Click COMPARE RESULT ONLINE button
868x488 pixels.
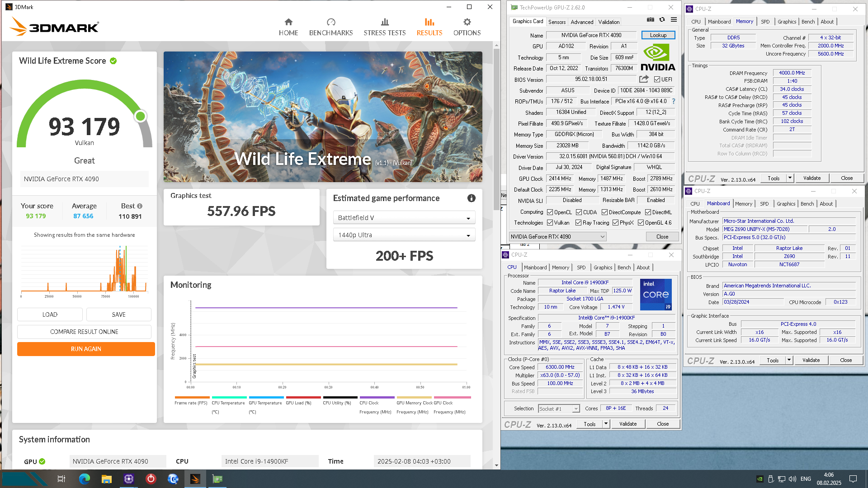pyautogui.click(x=84, y=332)
